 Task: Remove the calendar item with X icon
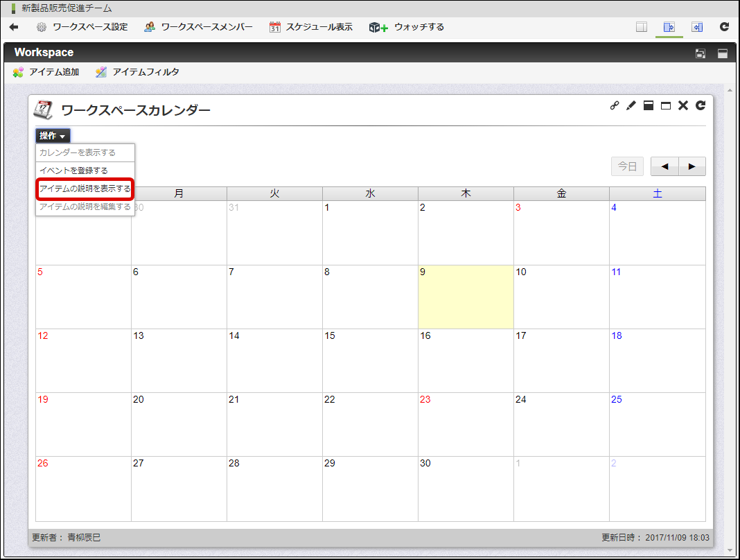pos(683,105)
